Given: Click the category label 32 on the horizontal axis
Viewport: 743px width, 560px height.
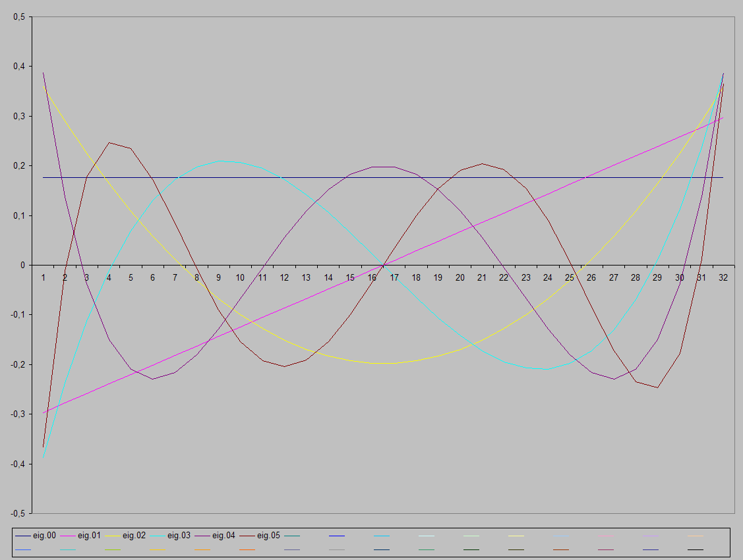Looking at the screenshot, I should (x=723, y=278).
